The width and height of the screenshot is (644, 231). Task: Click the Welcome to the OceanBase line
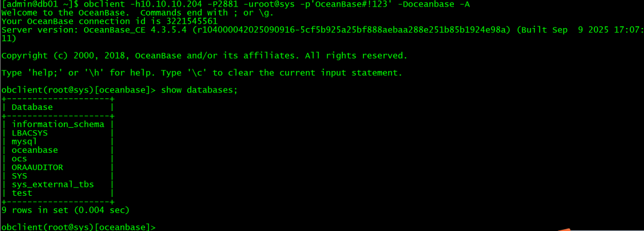click(x=138, y=13)
